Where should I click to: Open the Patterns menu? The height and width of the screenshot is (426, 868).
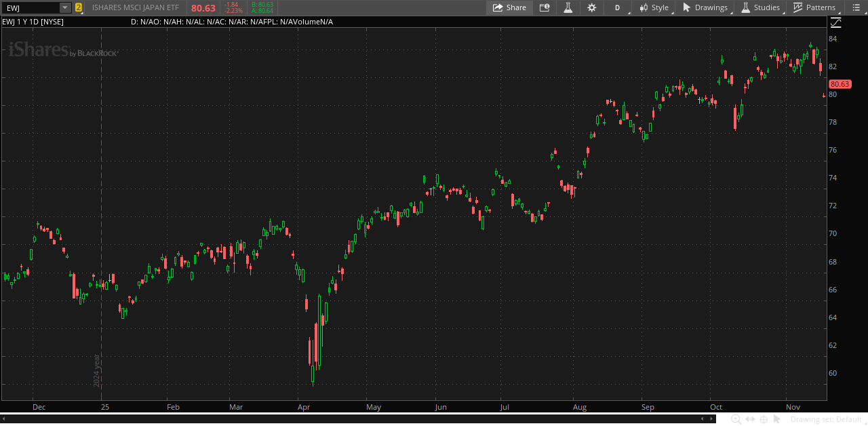coord(814,7)
